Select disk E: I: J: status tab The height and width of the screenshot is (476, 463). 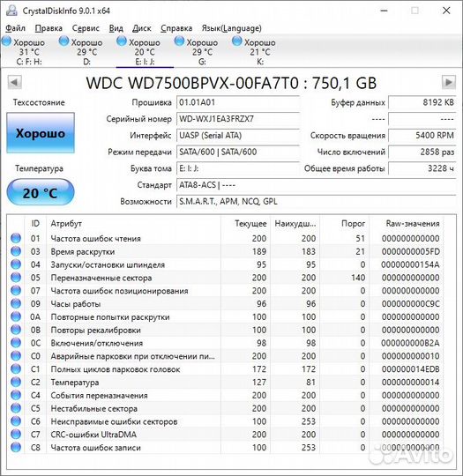tap(145, 51)
